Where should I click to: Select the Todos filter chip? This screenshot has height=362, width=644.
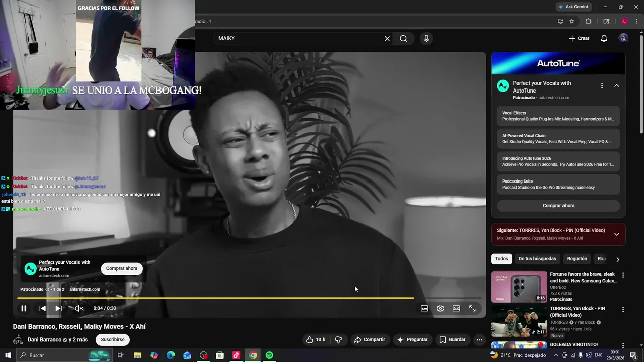pos(501,259)
